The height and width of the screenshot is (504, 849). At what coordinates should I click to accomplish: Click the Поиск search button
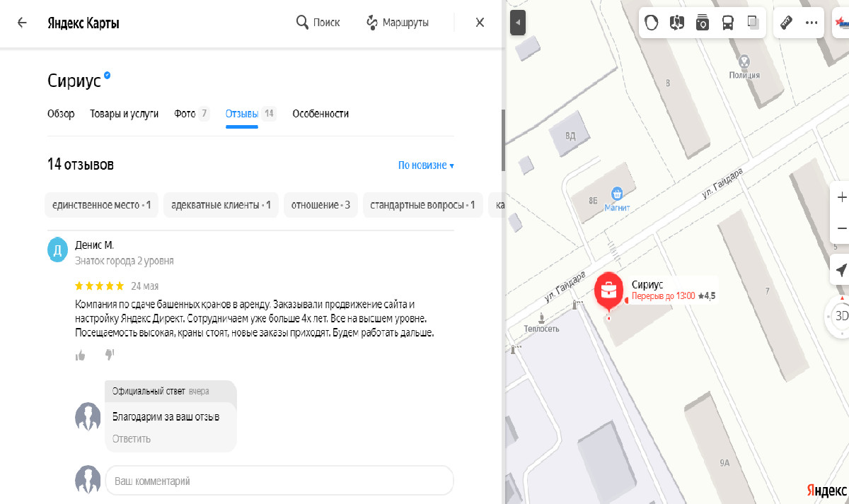click(x=318, y=23)
